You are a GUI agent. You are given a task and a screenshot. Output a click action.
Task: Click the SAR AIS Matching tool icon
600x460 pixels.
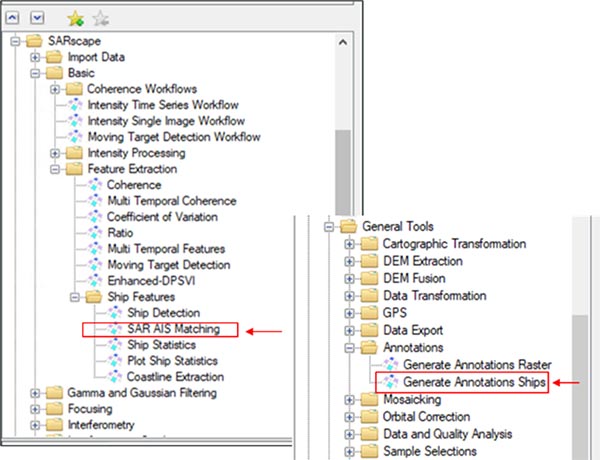(x=114, y=329)
